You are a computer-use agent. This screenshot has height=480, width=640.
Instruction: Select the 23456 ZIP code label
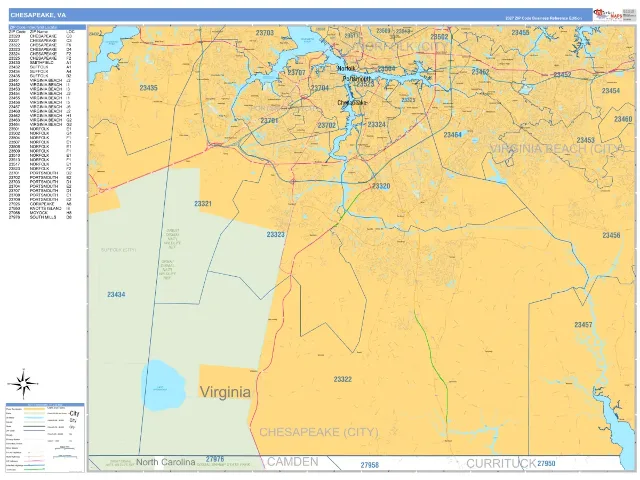click(611, 235)
